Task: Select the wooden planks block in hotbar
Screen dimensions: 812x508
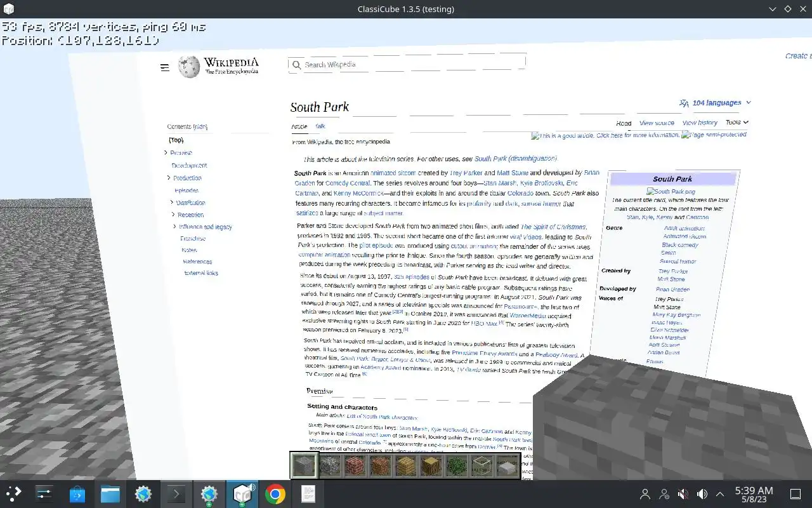Action: point(405,465)
